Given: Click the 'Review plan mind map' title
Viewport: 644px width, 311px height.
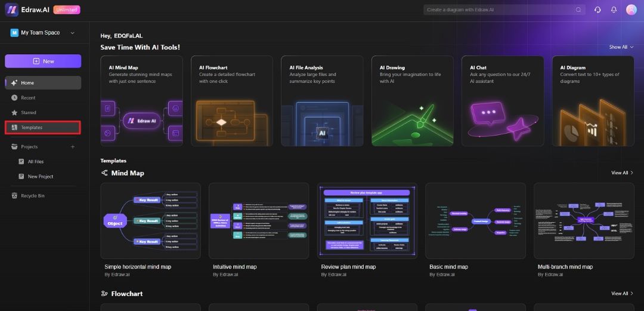Looking at the screenshot, I should (x=348, y=267).
